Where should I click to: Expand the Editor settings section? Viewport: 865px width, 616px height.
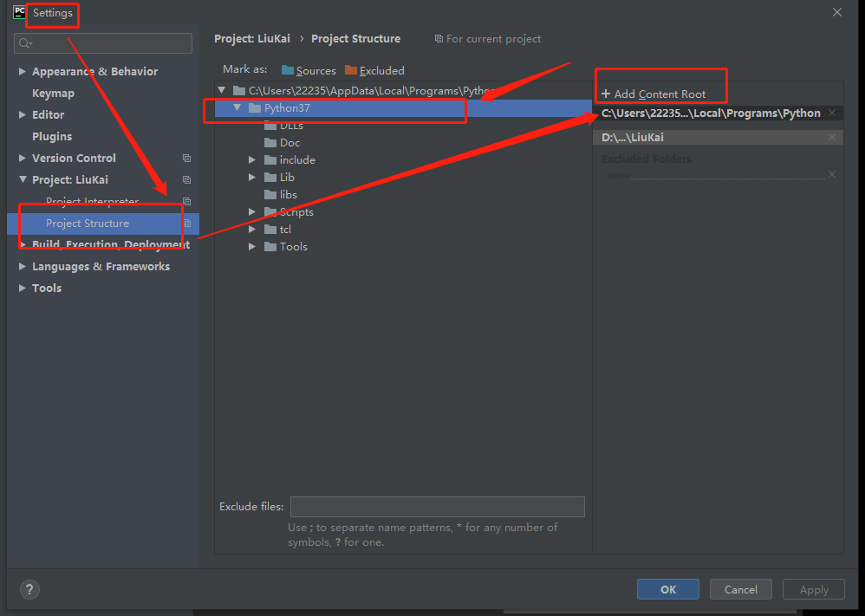[22, 114]
